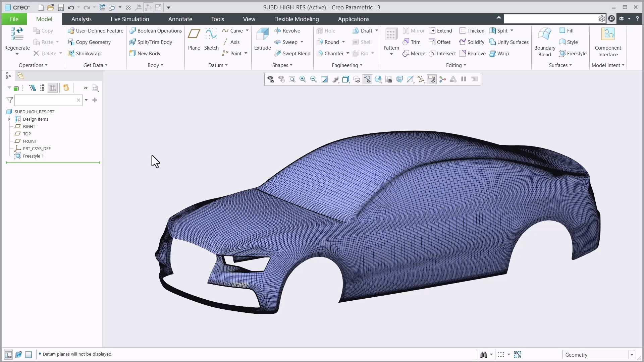The image size is (644, 362).
Task: Select the Thicken tool
Action: point(472,31)
